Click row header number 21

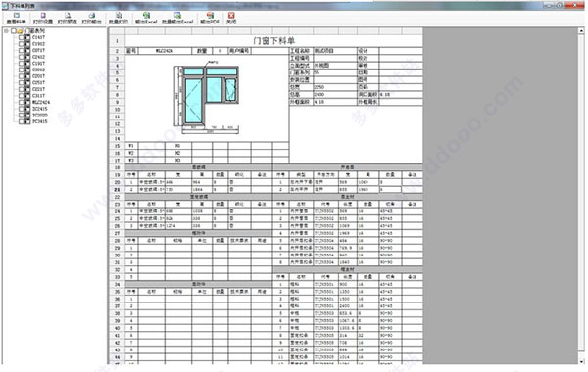[x=117, y=190]
